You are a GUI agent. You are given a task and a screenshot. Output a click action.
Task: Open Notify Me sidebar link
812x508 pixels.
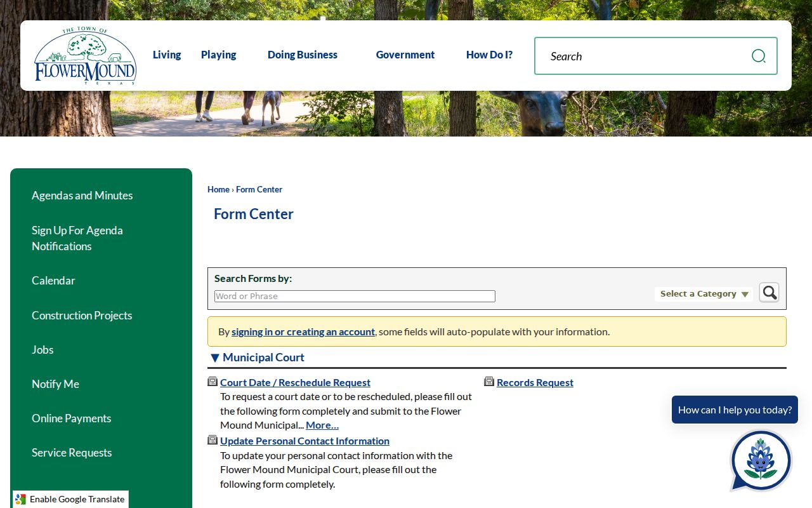55,384
